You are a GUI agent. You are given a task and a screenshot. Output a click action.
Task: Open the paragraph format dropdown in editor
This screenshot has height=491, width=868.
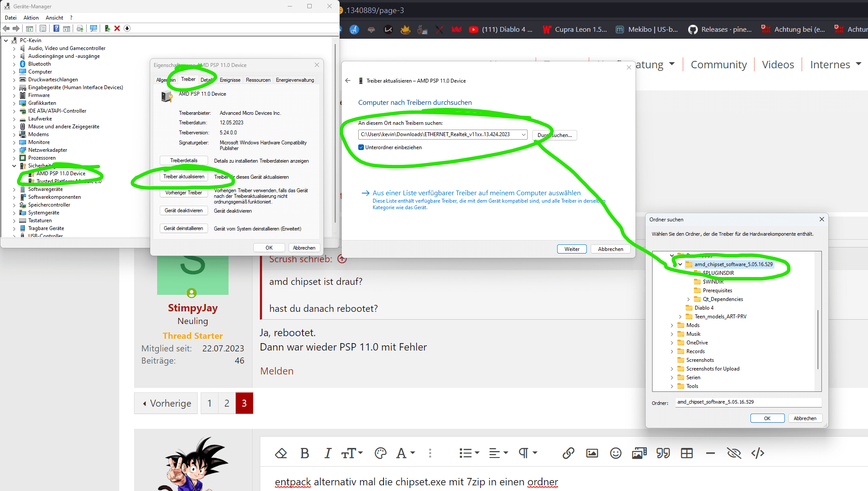[x=528, y=453]
